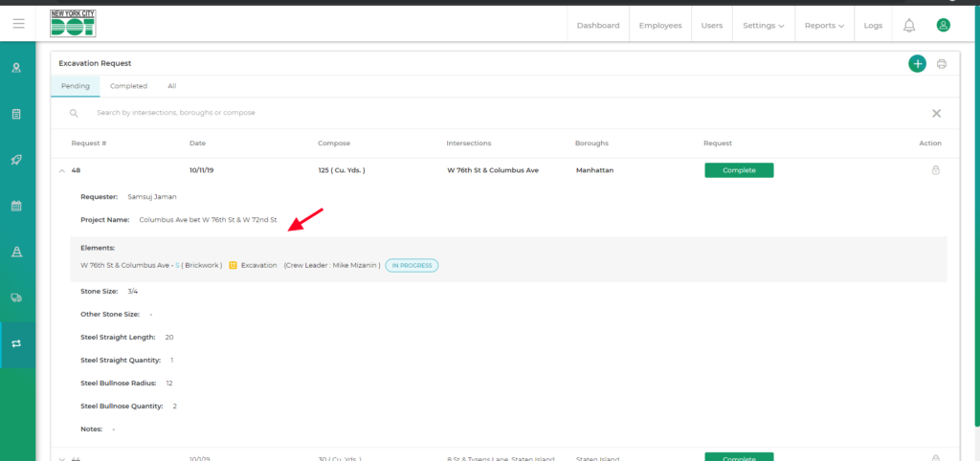Switch to the Completed tab
The image size is (980, 461).
[x=128, y=86]
